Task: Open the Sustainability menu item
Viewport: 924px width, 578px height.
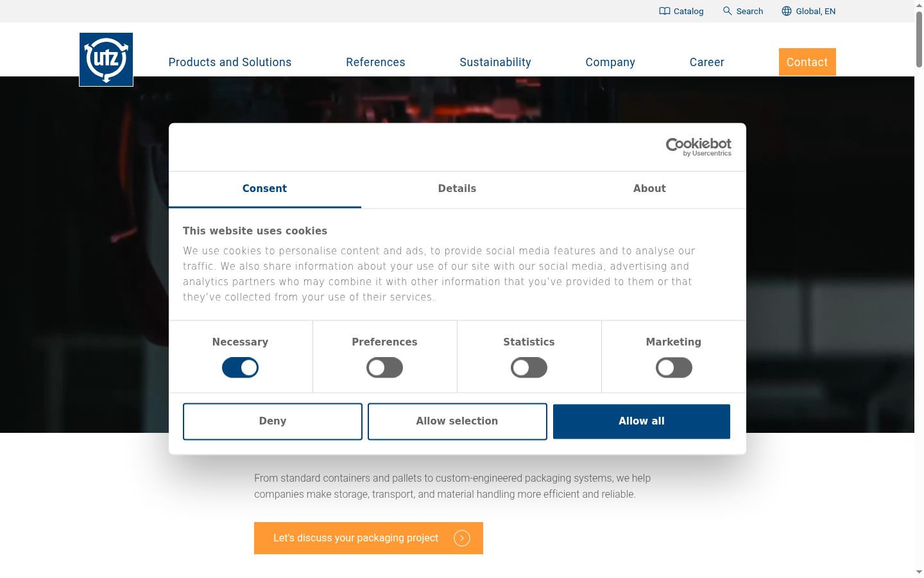Action: click(495, 62)
